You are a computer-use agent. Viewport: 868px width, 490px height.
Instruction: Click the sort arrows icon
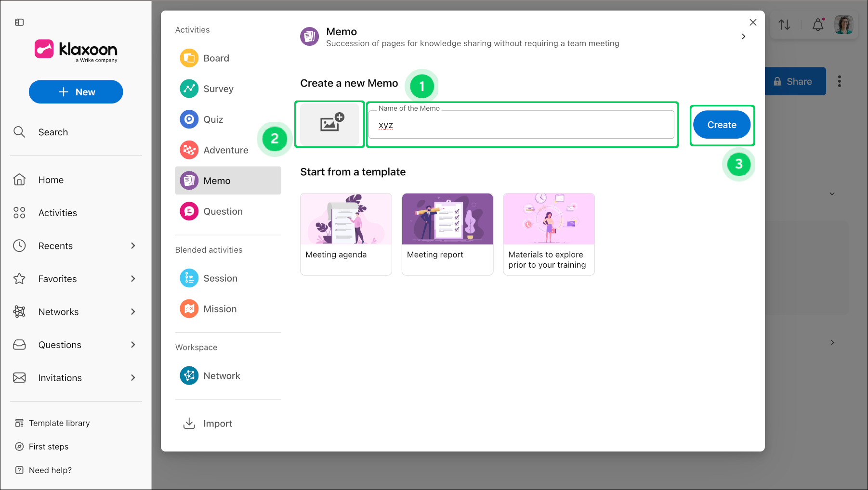784,25
